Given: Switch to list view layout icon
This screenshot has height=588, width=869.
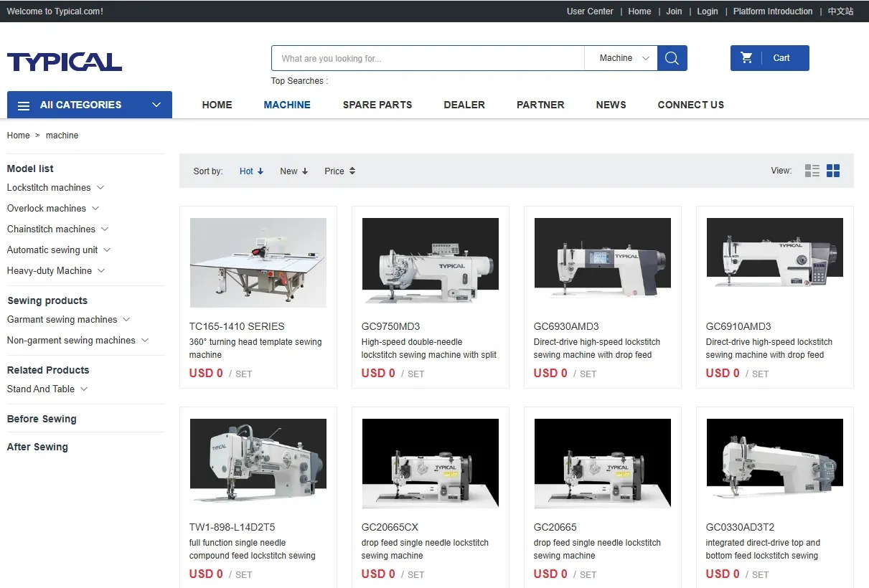Looking at the screenshot, I should coord(812,171).
